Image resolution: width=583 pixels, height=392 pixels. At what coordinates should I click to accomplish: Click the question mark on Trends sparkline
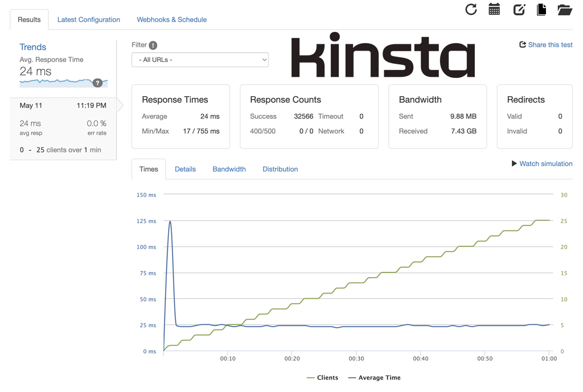[x=97, y=83]
